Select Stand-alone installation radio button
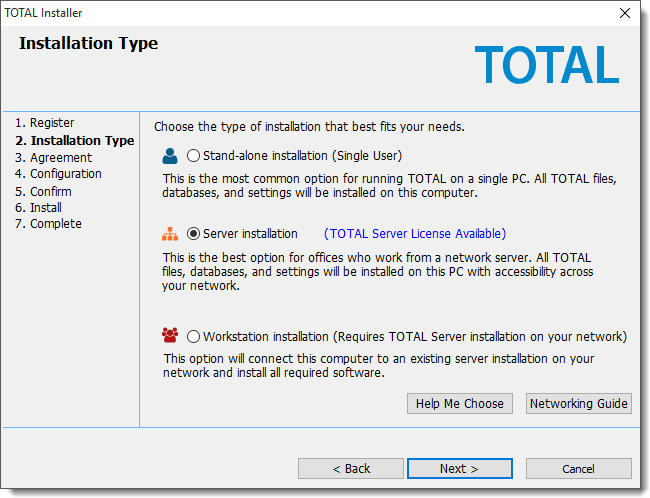 click(x=193, y=156)
